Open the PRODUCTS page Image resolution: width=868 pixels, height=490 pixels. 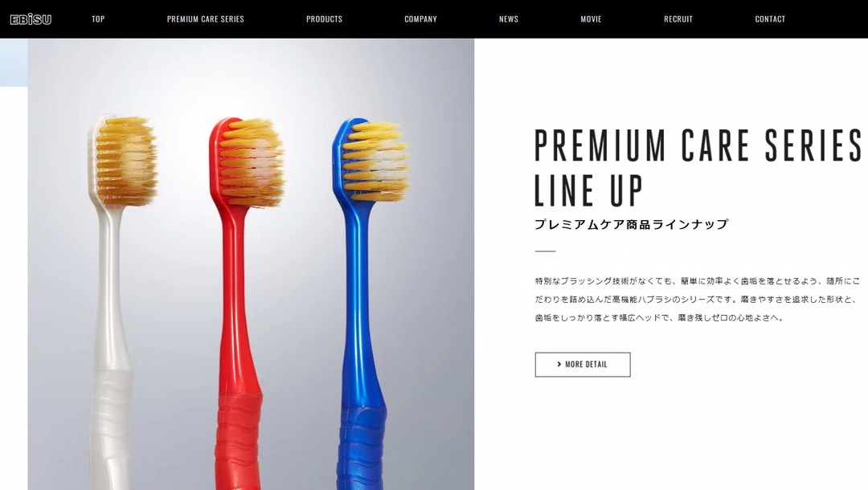click(x=325, y=18)
